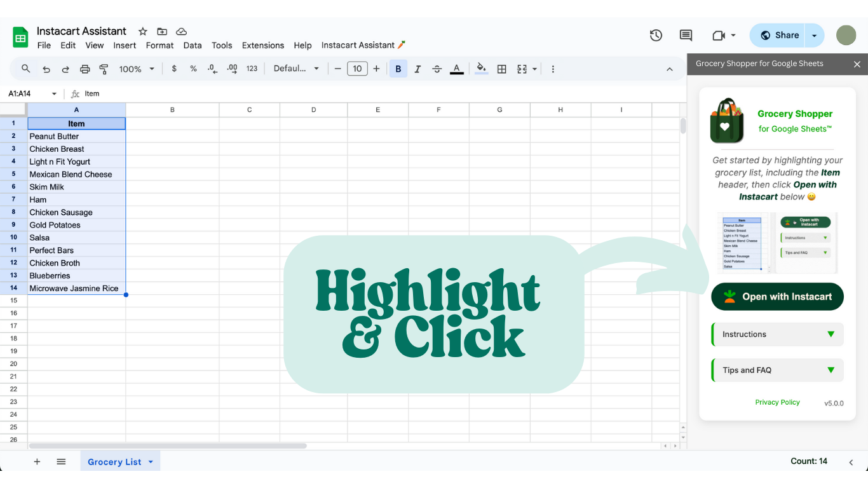The image size is (868, 488).
Task: Open the Privacy Policy link
Action: coord(777,402)
